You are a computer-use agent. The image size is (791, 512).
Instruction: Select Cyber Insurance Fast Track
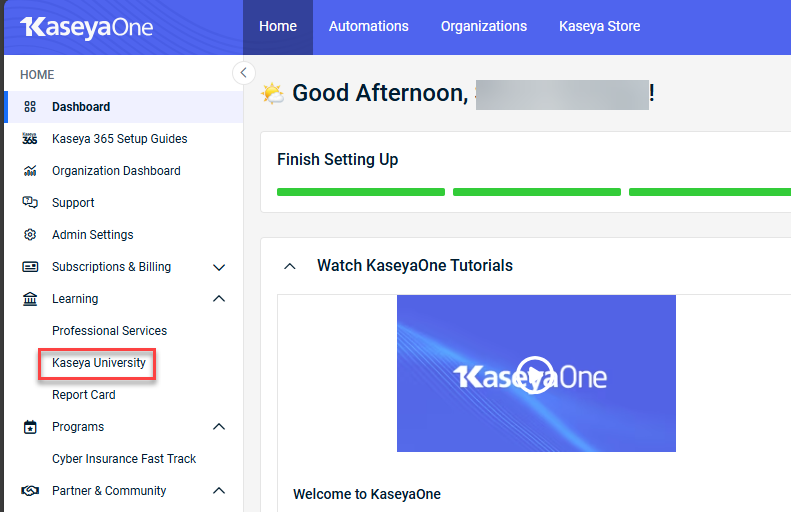pos(124,459)
